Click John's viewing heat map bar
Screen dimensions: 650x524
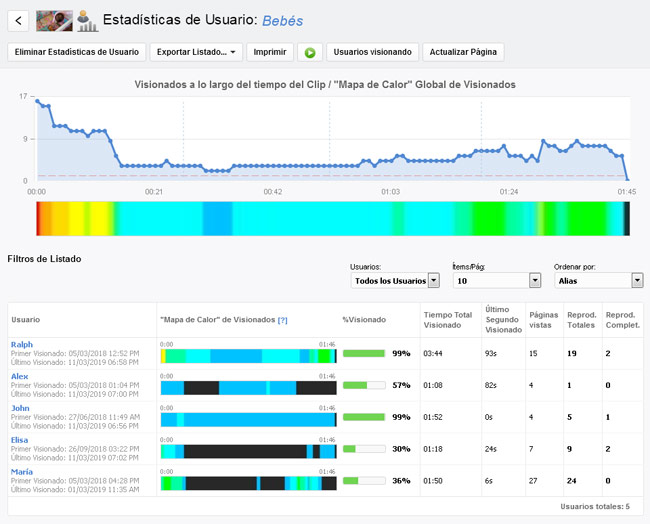click(x=249, y=420)
